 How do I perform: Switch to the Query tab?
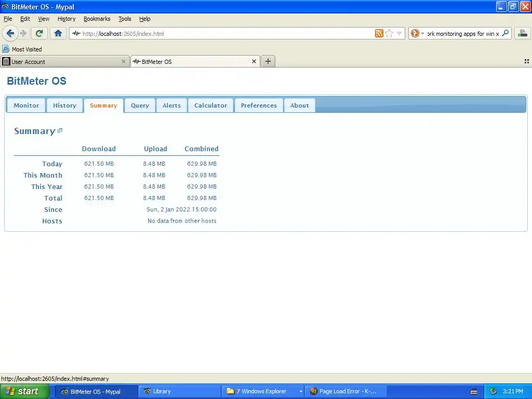140,105
